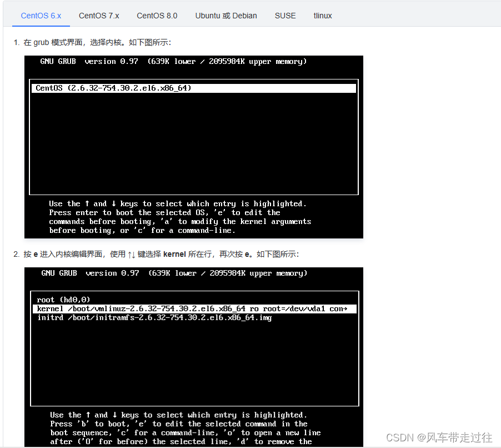The image size is (501, 448).
Task: Select the tlinux tab
Action: (323, 16)
